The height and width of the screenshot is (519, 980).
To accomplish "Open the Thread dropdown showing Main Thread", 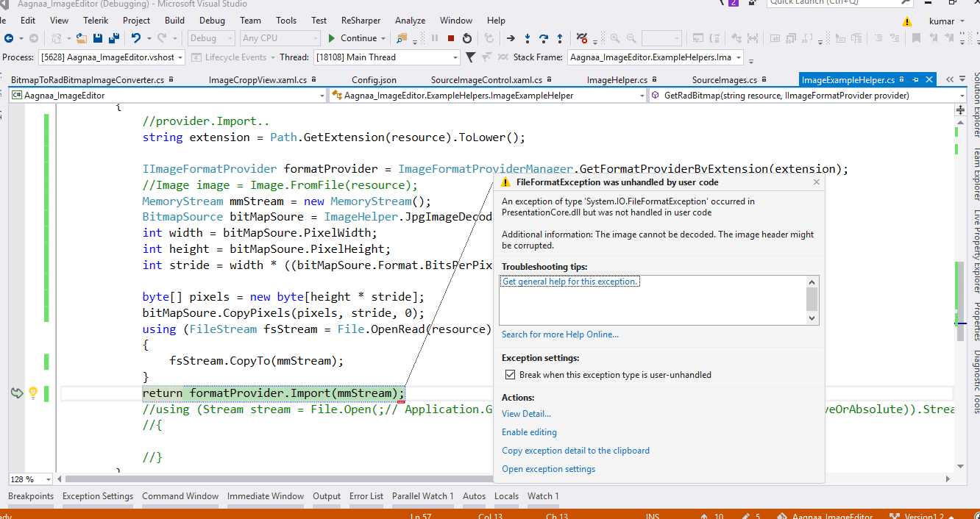I will [454, 57].
